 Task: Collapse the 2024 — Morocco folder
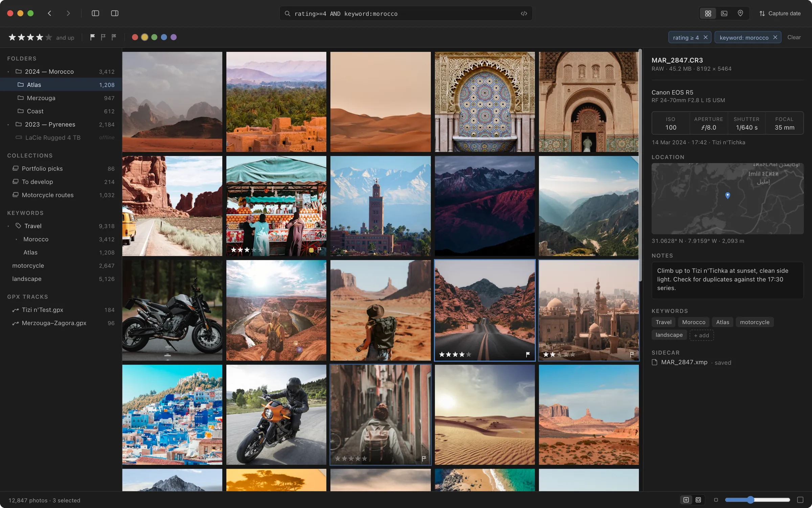(8, 72)
